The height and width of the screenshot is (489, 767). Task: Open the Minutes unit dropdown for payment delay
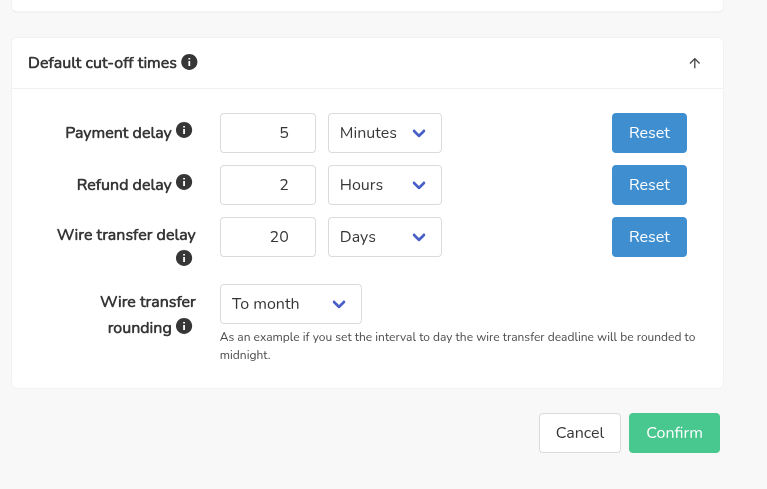tap(385, 133)
